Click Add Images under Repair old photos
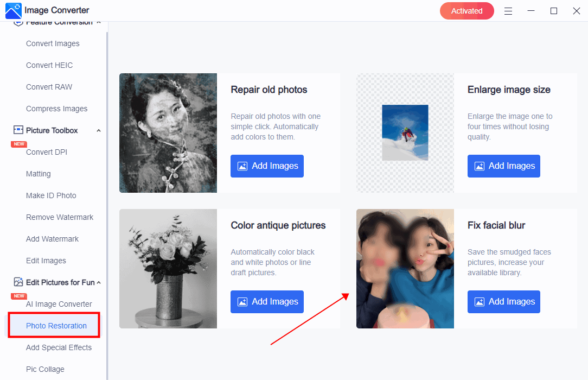 (x=267, y=166)
